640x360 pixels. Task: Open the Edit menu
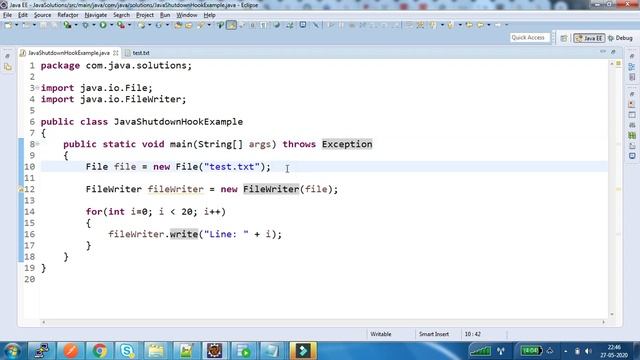click(x=23, y=15)
